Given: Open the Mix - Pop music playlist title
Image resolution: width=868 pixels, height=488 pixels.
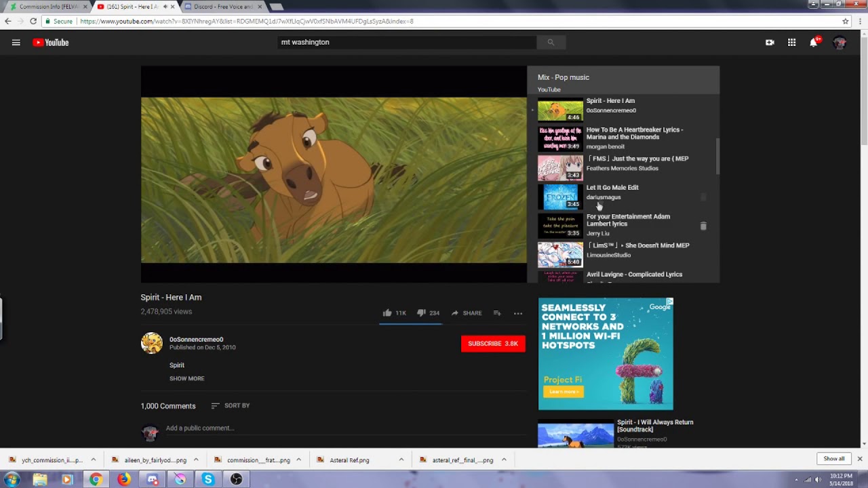Looking at the screenshot, I should pos(564,77).
